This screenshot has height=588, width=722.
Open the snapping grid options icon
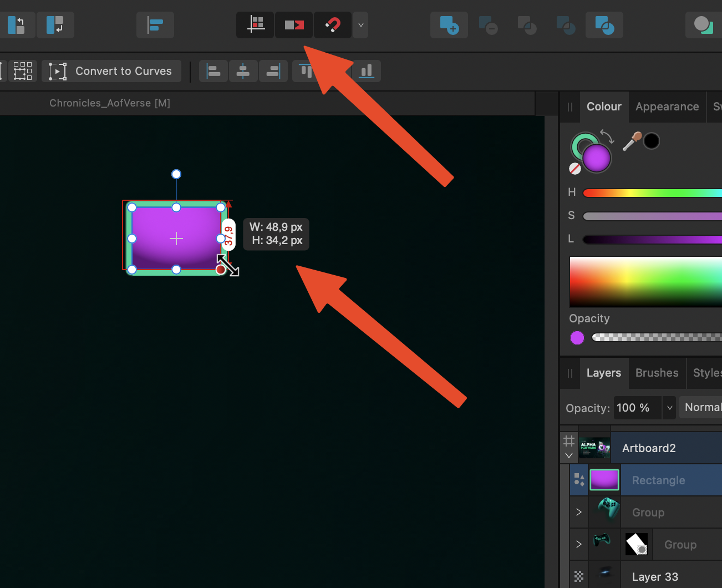tap(255, 25)
